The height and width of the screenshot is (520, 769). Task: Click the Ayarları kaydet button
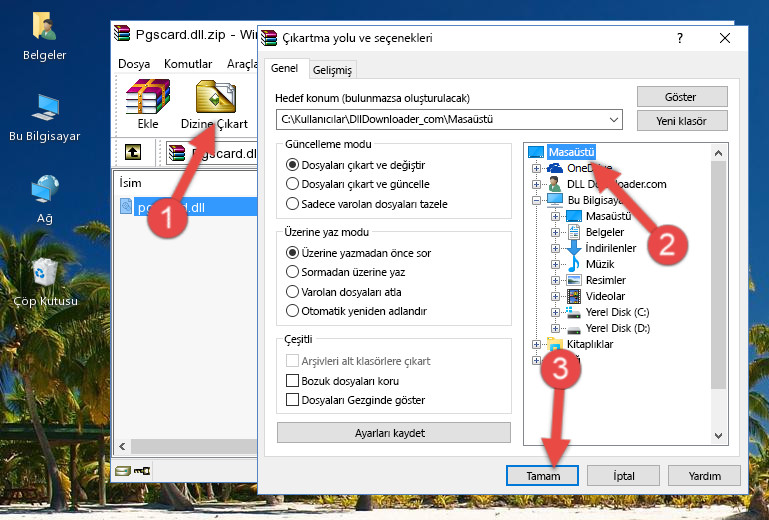[393, 433]
